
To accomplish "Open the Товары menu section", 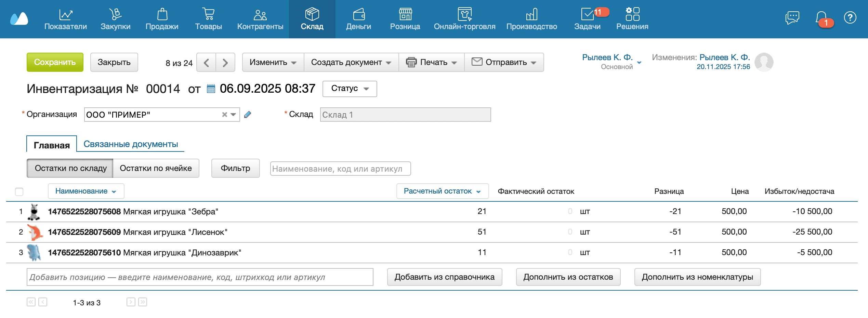I will [208, 19].
